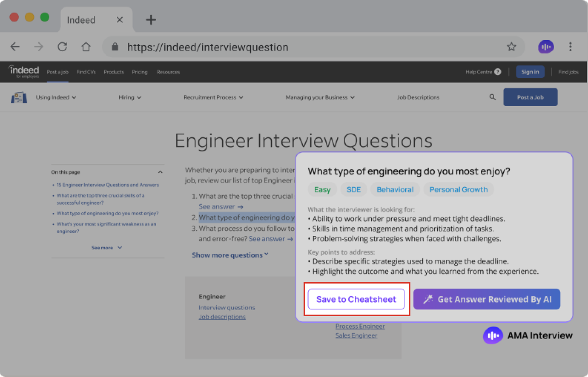Open top three crucial skills sidebar link

pos(101,199)
